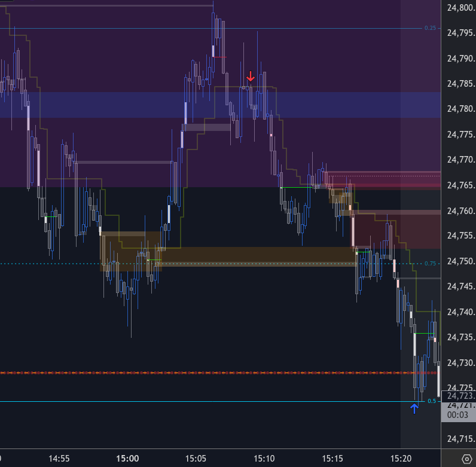The image size is (476, 467).
Task: Click the 24,760 price scale label
Action: tap(461, 210)
